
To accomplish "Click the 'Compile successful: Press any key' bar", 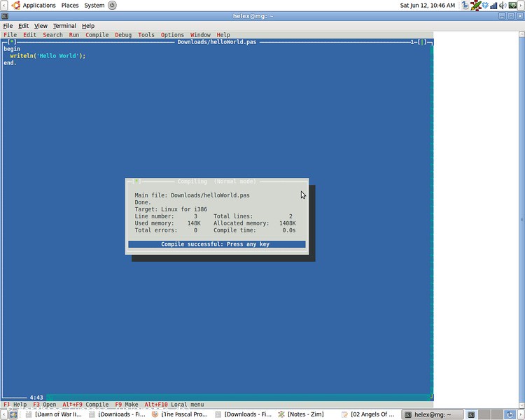I will point(216,244).
